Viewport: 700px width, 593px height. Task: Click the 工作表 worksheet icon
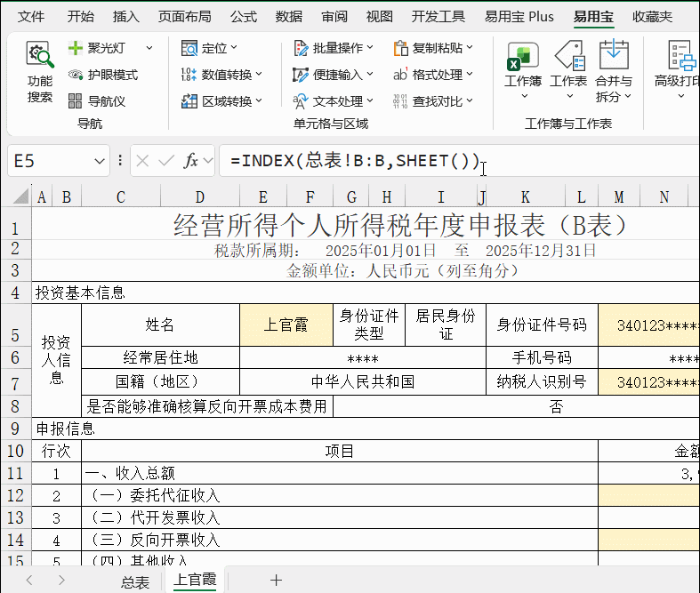tap(569, 56)
